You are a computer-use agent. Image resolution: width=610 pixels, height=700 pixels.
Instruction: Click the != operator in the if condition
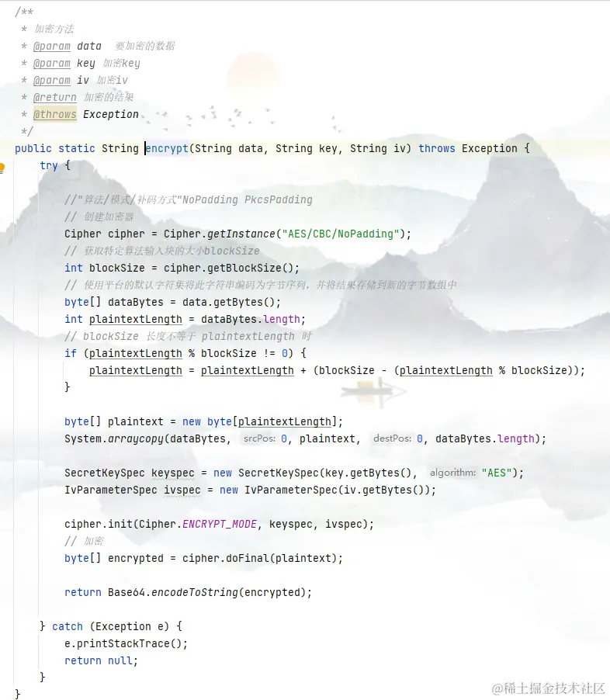(269, 353)
